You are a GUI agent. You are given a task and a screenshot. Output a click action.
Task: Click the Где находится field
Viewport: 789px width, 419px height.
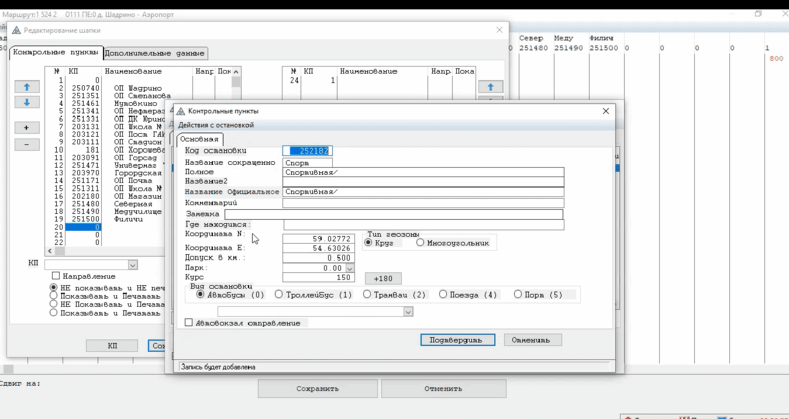[424, 225]
